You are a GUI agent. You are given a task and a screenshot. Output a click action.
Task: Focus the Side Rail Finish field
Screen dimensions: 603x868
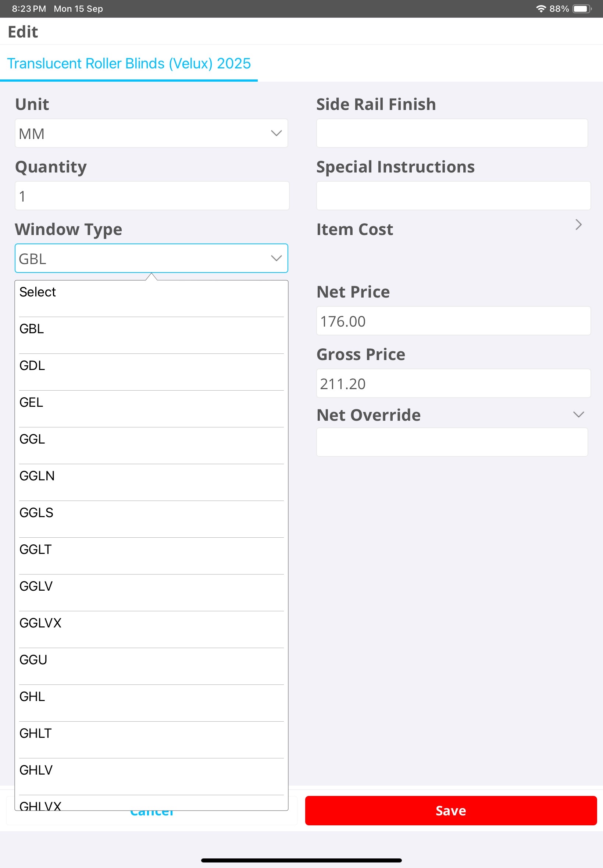452,134
